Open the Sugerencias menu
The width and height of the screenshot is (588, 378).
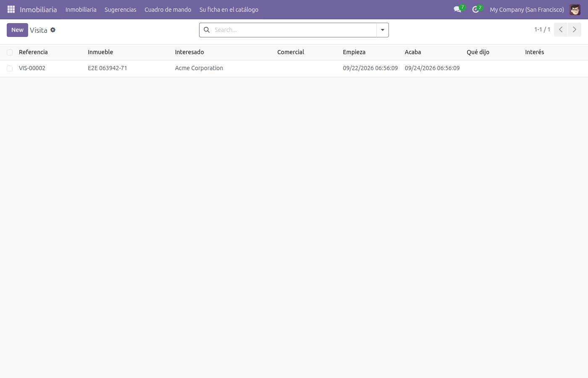[x=121, y=9]
